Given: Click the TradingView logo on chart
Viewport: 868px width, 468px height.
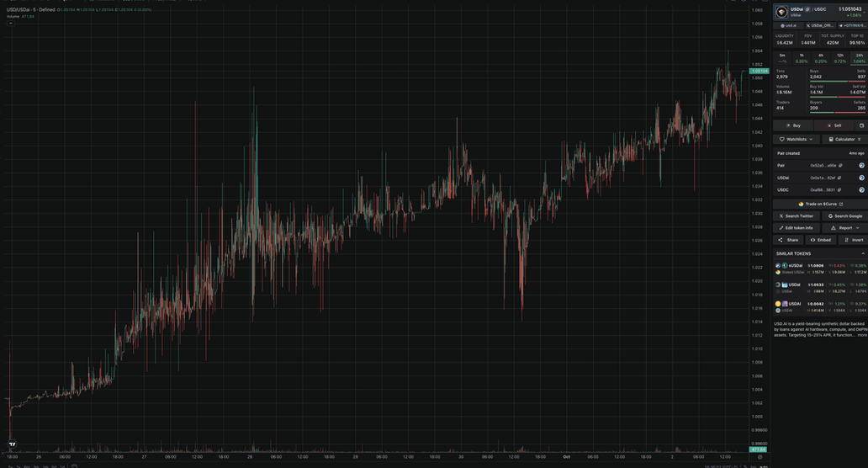Looking at the screenshot, I should [x=12, y=444].
